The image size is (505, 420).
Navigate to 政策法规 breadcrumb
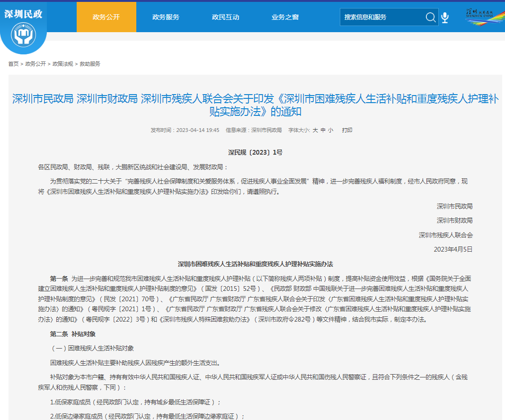pos(62,64)
